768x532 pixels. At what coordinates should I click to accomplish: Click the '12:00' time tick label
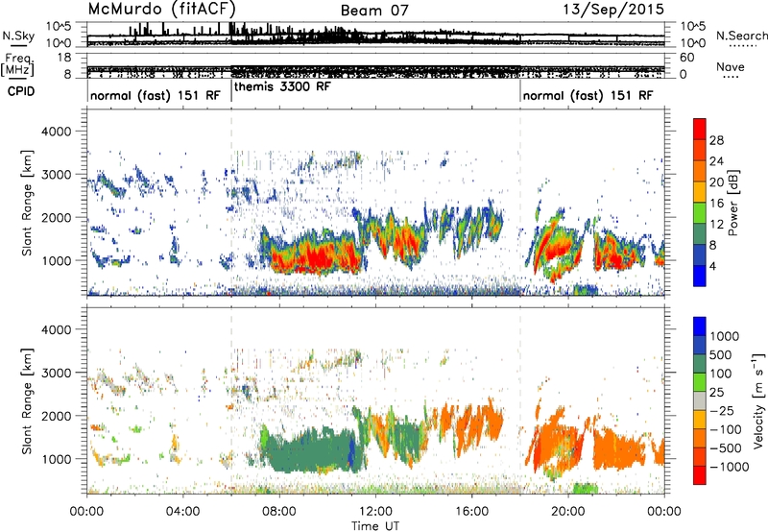pos(375,512)
